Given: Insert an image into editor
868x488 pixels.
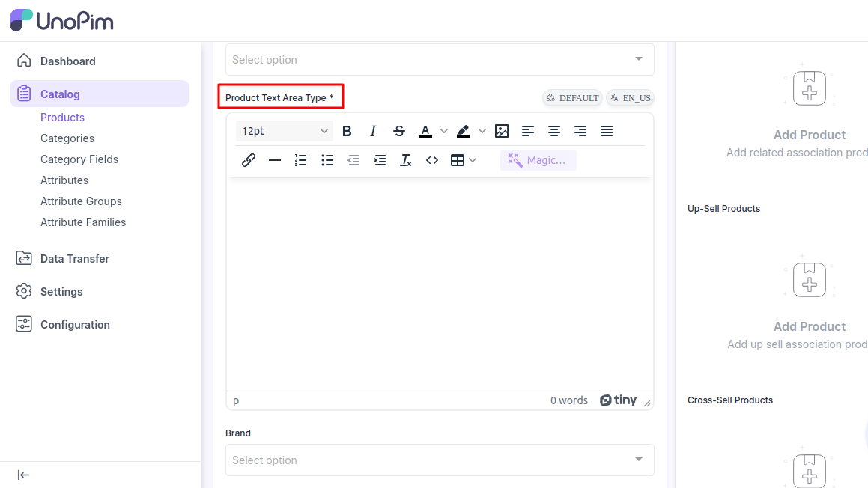Looking at the screenshot, I should (502, 131).
